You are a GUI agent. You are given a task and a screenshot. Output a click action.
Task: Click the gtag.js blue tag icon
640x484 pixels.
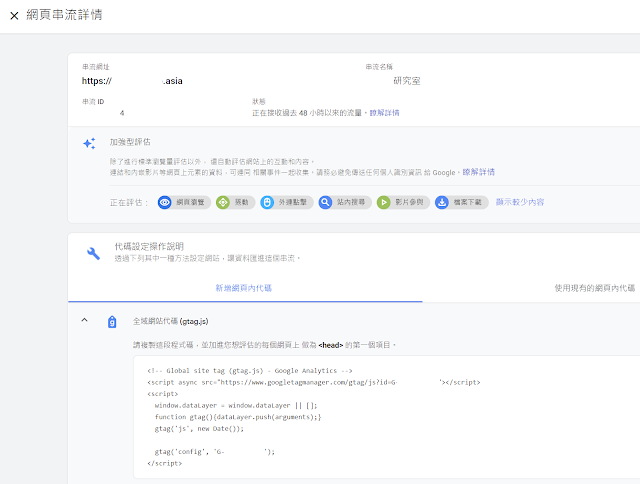[112, 322]
